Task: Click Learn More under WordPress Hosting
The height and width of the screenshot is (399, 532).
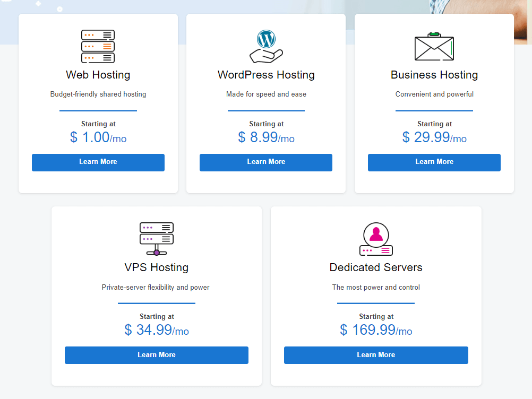Action: 265,162
